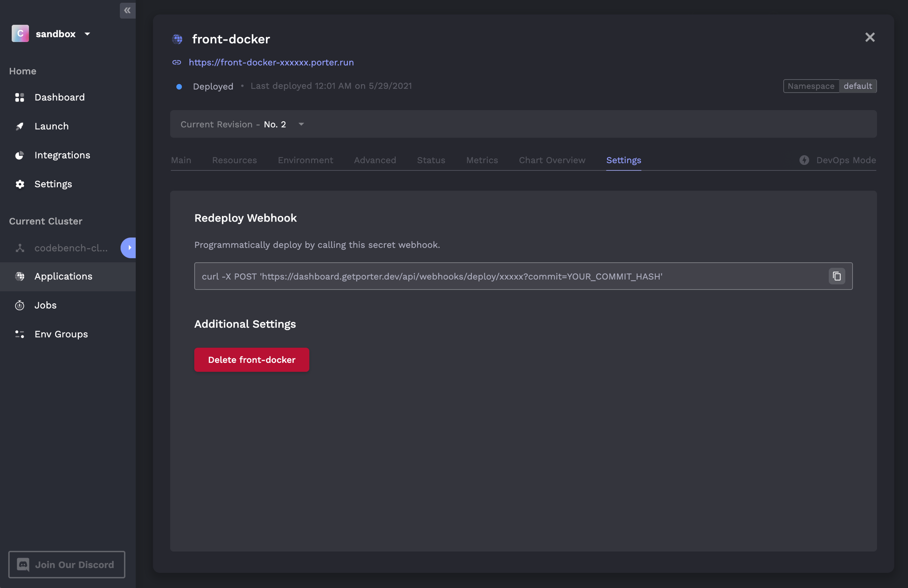Copy webhook command with copy icon
This screenshot has width=908, height=588.
(x=837, y=276)
